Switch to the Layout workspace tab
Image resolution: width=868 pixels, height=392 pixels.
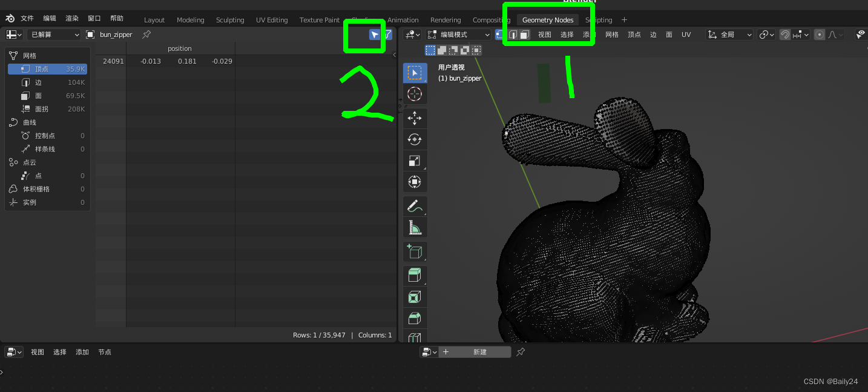154,20
